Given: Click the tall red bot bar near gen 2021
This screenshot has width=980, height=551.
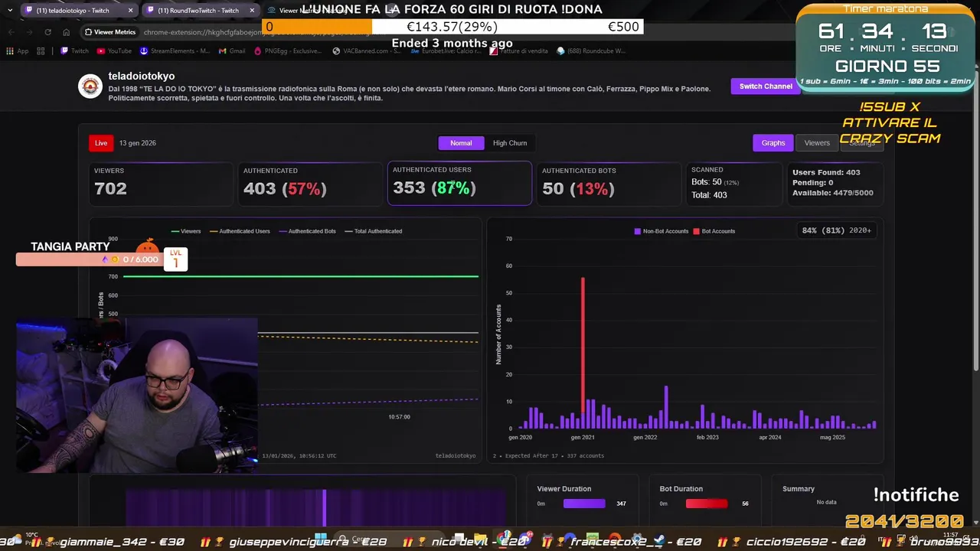Looking at the screenshot, I should [583, 344].
